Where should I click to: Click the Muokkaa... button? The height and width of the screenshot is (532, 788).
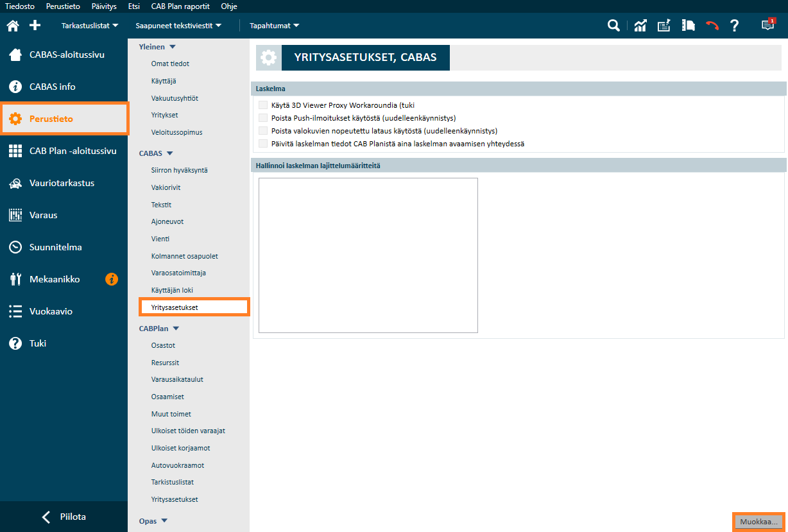tap(758, 522)
